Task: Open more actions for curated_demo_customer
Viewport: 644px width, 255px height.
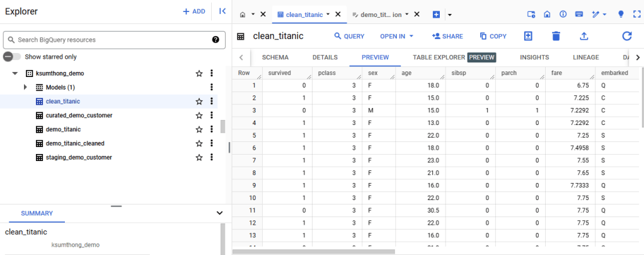Action: [x=212, y=116]
